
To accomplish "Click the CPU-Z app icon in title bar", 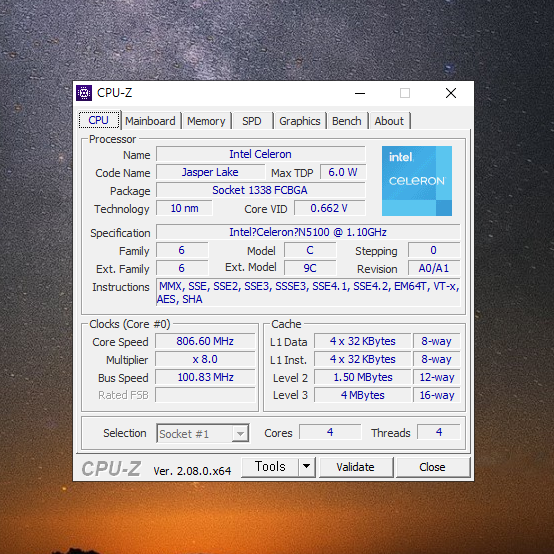I will pyautogui.click(x=84, y=93).
